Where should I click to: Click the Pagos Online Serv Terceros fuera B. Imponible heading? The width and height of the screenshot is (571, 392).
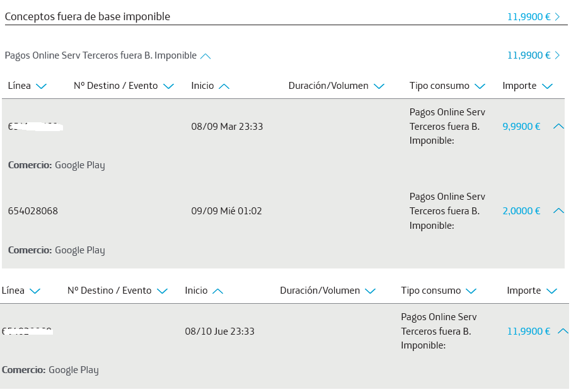[101, 55]
